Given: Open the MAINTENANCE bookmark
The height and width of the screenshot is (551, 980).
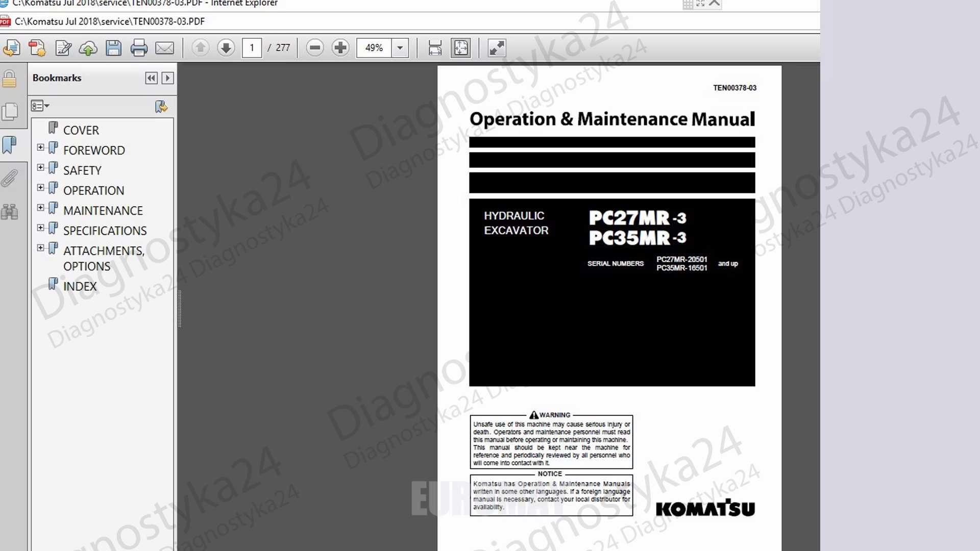Looking at the screenshot, I should 103,211.
